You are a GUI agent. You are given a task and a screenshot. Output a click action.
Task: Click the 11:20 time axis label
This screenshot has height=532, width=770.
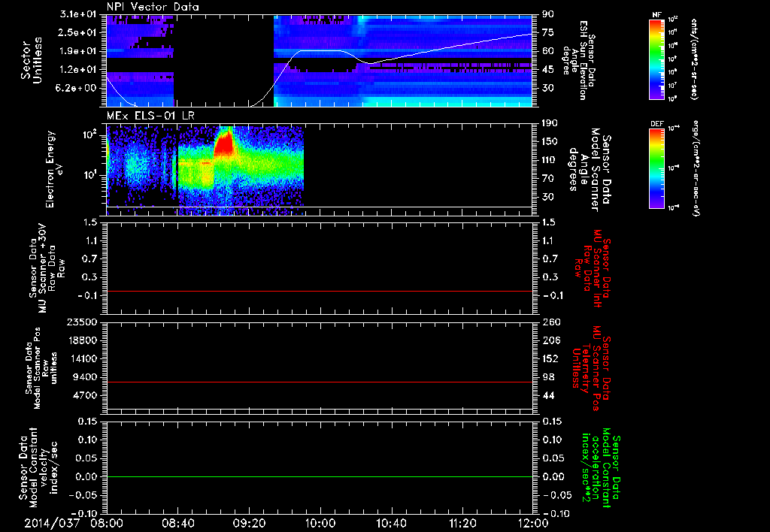point(462,524)
